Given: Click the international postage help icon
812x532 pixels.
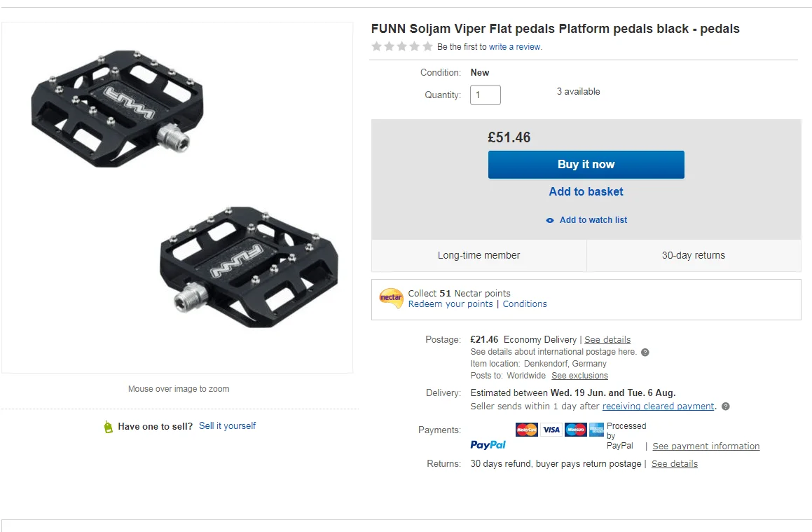Looking at the screenshot, I should click(645, 353).
